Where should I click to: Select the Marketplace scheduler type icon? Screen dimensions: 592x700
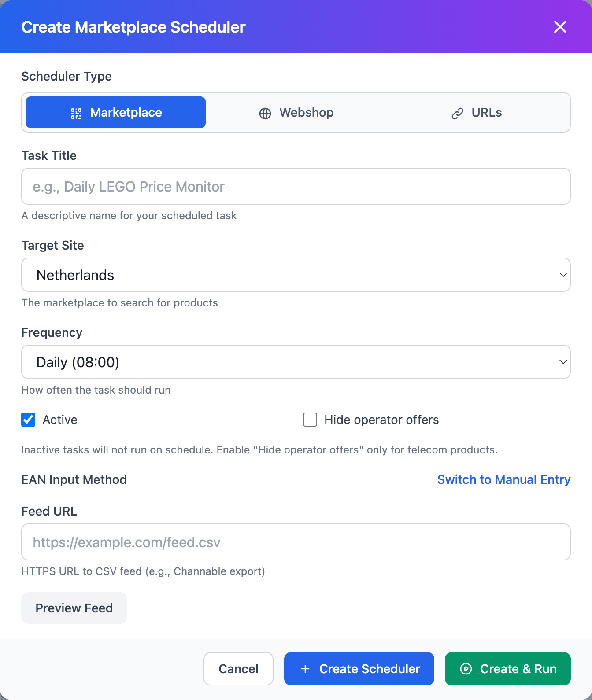75,113
